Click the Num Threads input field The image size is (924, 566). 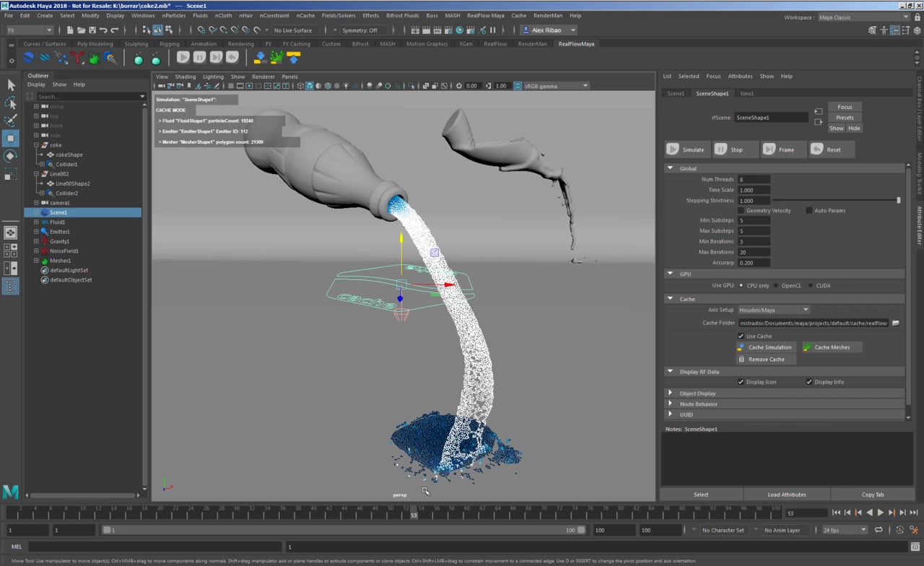(754, 180)
